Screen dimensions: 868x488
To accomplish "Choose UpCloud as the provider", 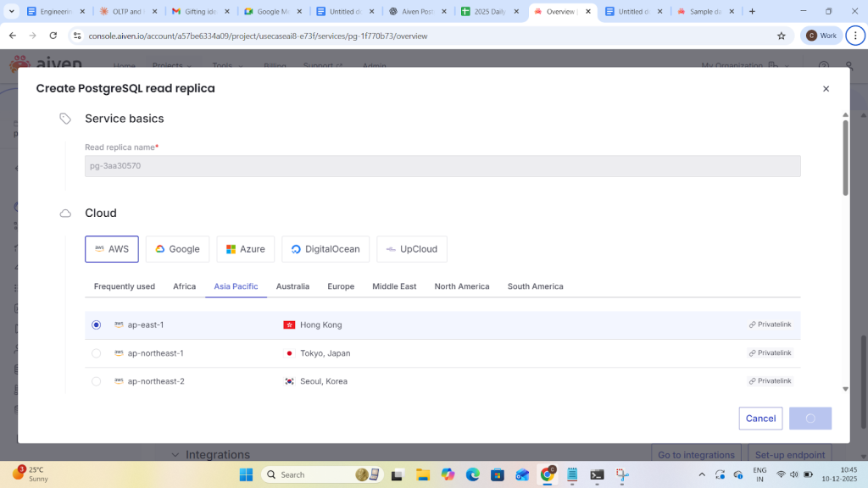I will pos(411,249).
